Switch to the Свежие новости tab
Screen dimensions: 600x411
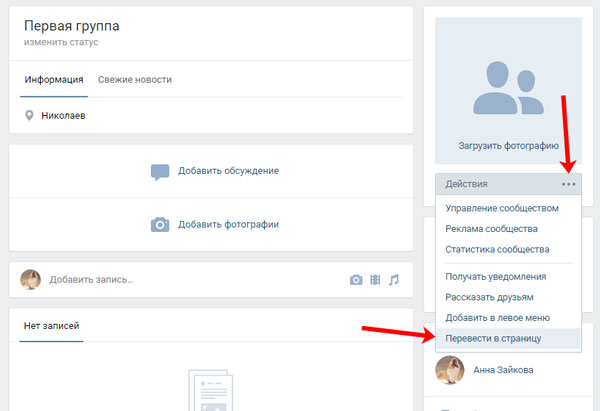pos(134,79)
